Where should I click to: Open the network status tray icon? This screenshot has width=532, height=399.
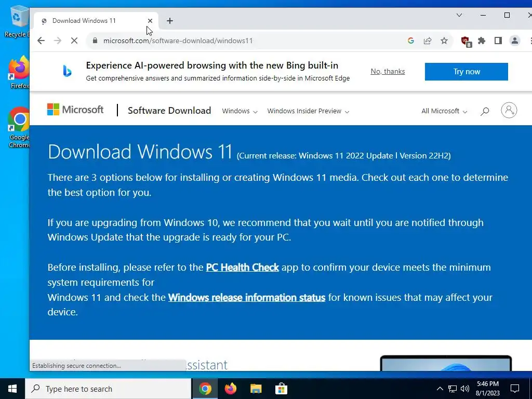(453, 389)
